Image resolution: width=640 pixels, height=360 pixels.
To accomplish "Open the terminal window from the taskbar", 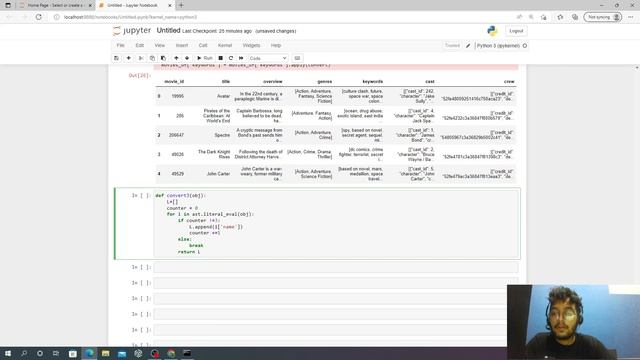I will tap(187, 353).
